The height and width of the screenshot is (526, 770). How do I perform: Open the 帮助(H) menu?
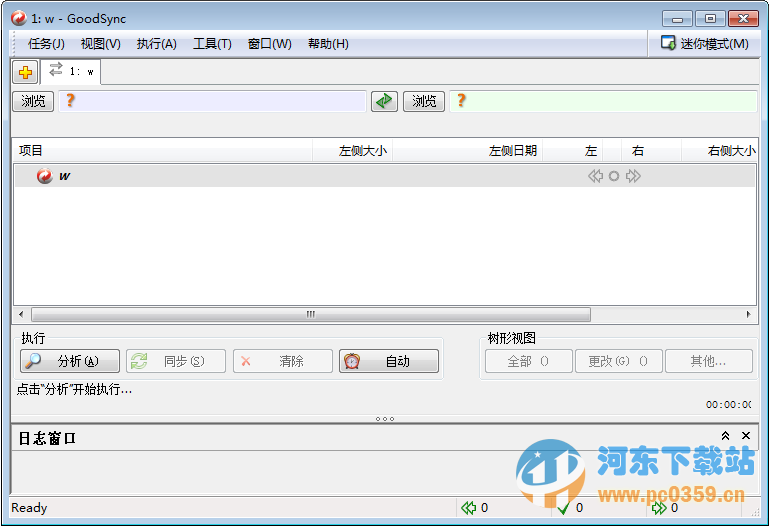(x=328, y=44)
